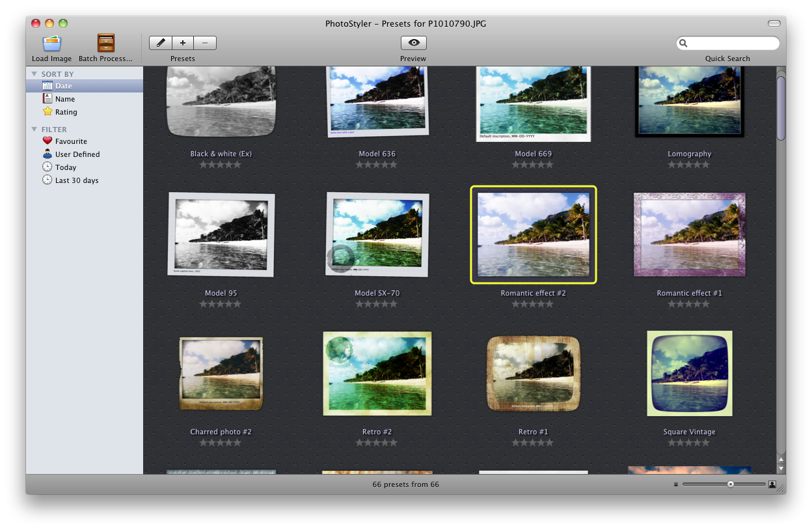Click the scrollbar up arrow
This screenshot has width=812, height=530.
pos(781,460)
